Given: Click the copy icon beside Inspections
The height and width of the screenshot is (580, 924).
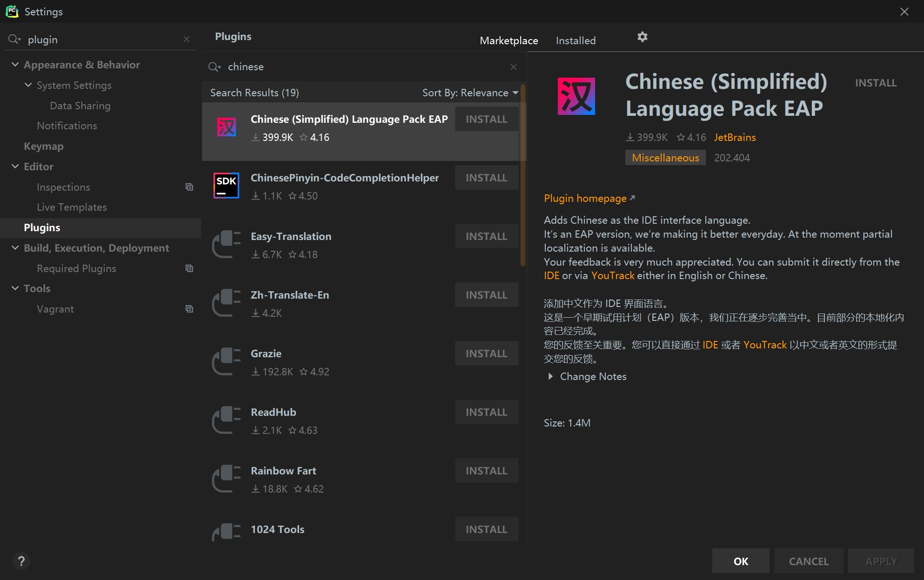Looking at the screenshot, I should click(x=189, y=187).
